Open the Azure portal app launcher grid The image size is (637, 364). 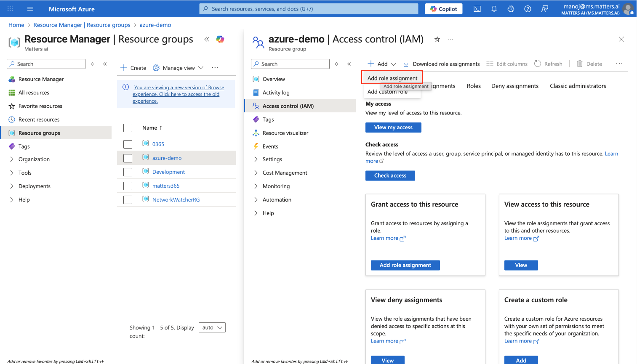click(10, 8)
